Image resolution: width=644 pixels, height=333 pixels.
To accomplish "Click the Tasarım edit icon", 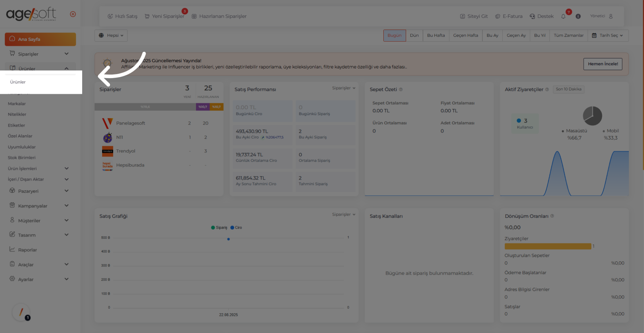I will [x=12, y=234].
